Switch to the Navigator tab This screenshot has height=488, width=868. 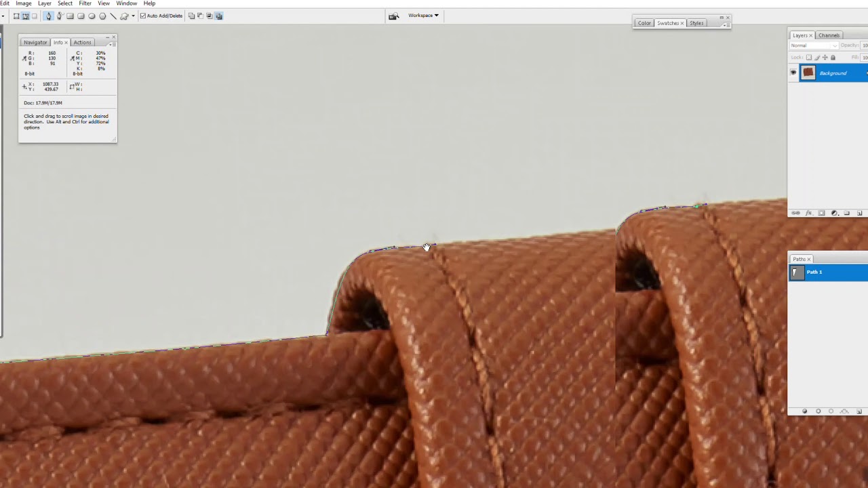35,42
